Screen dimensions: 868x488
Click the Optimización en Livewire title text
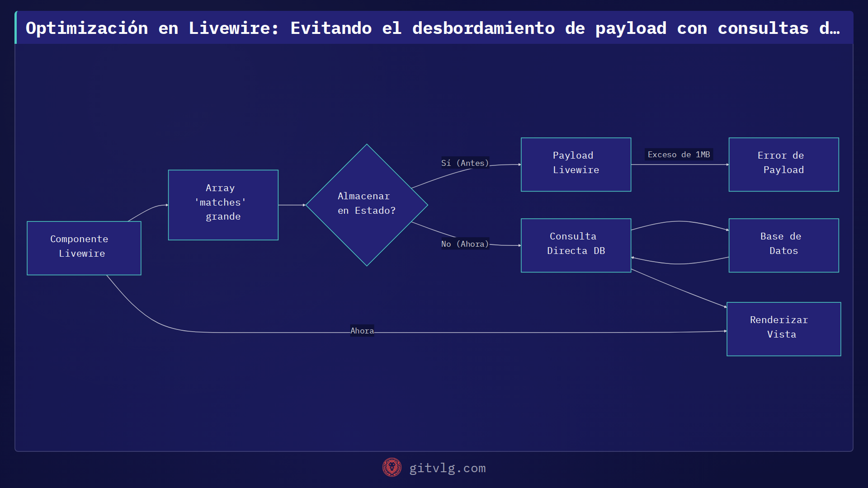(433, 28)
